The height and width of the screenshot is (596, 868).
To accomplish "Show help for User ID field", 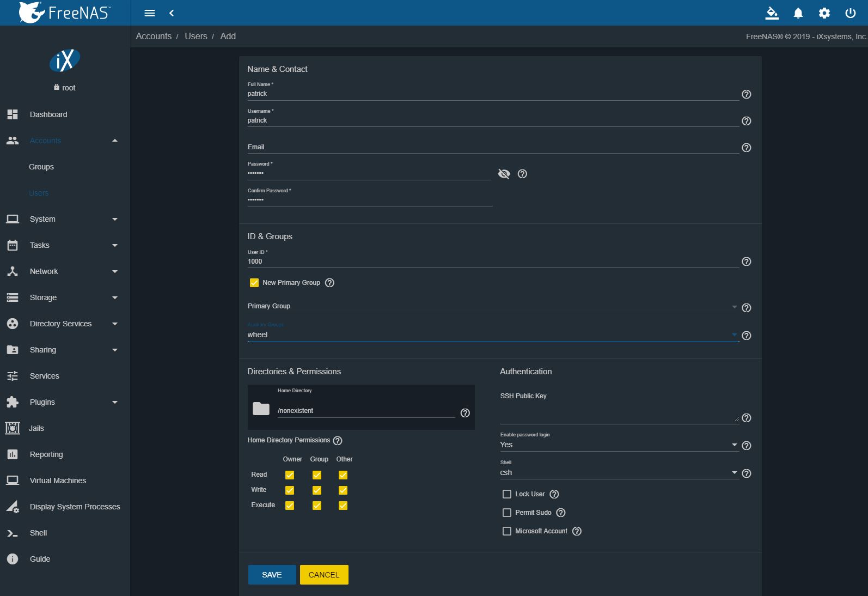I will pos(746,261).
